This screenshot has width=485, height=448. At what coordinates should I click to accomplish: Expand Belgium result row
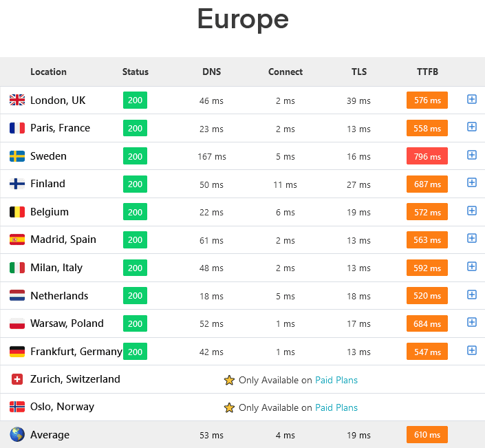(x=471, y=211)
